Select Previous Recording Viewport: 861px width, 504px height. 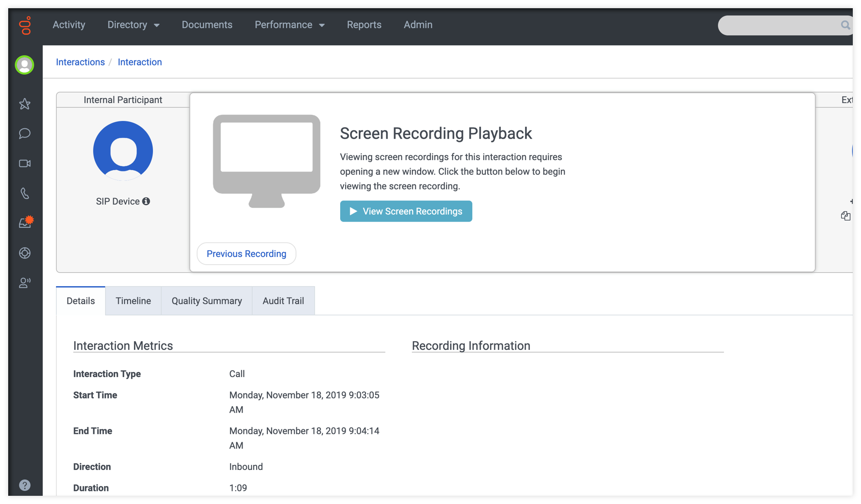coord(246,253)
